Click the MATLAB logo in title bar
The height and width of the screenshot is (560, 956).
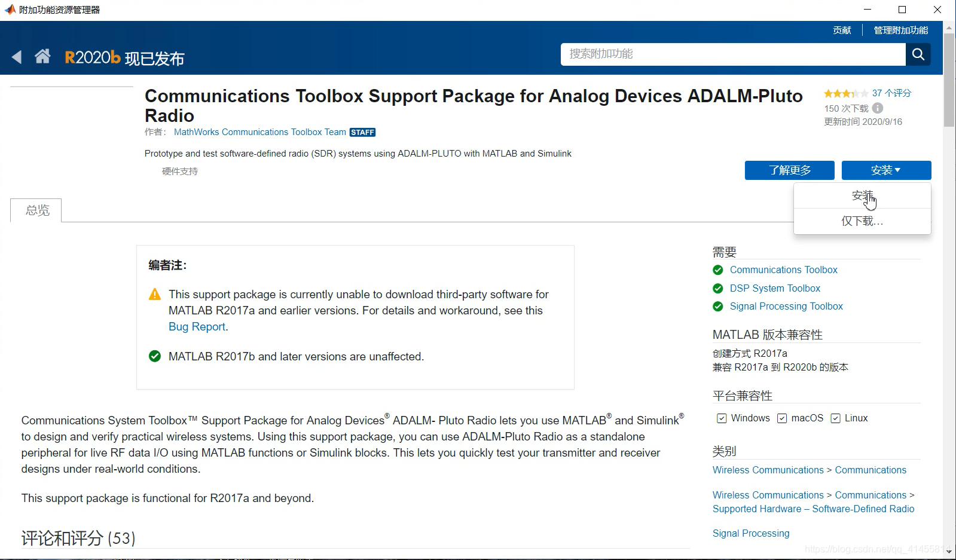click(10, 10)
